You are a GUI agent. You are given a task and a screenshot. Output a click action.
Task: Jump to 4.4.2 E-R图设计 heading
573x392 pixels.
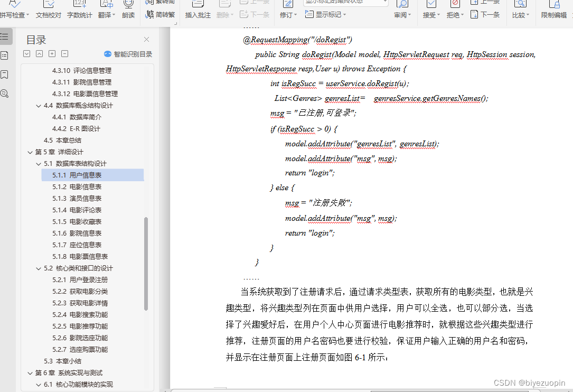click(x=76, y=129)
